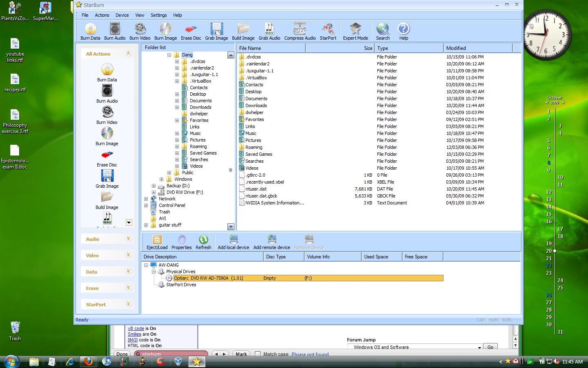The height and width of the screenshot is (368, 588).
Task: Select Burn Audio in All Actions panel
Action: 107,94
